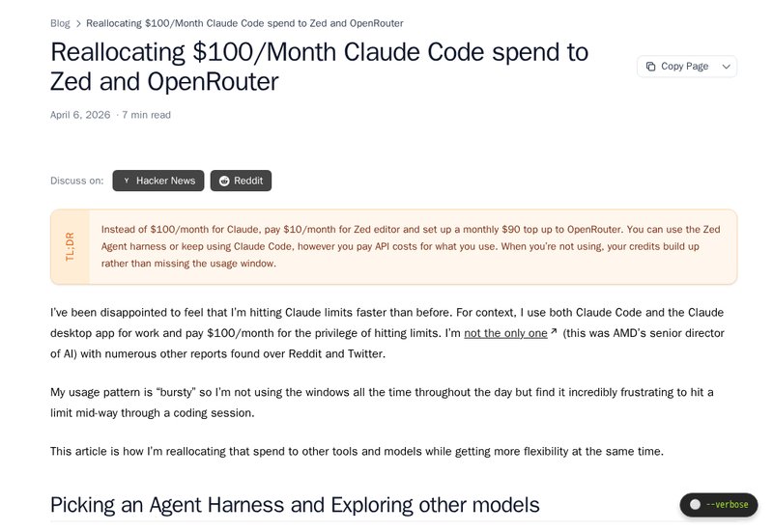Click the Hacker News Y icon
The image size is (773, 532).
pos(126,181)
